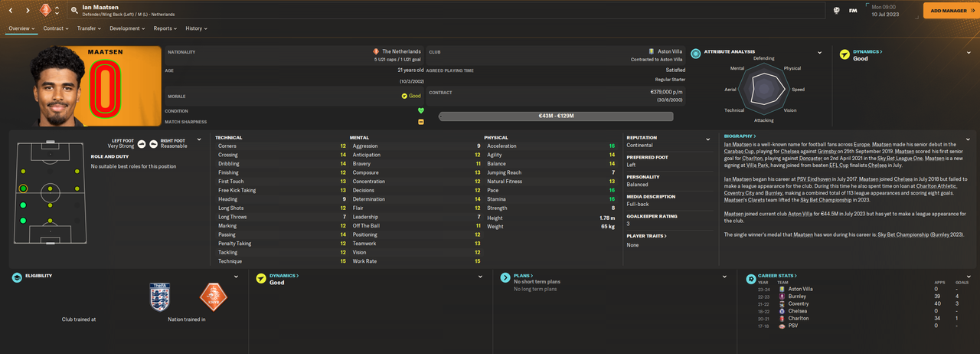Go forward with the right arrow
This screenshot has height=354, width=980.
tap(28, 11)
